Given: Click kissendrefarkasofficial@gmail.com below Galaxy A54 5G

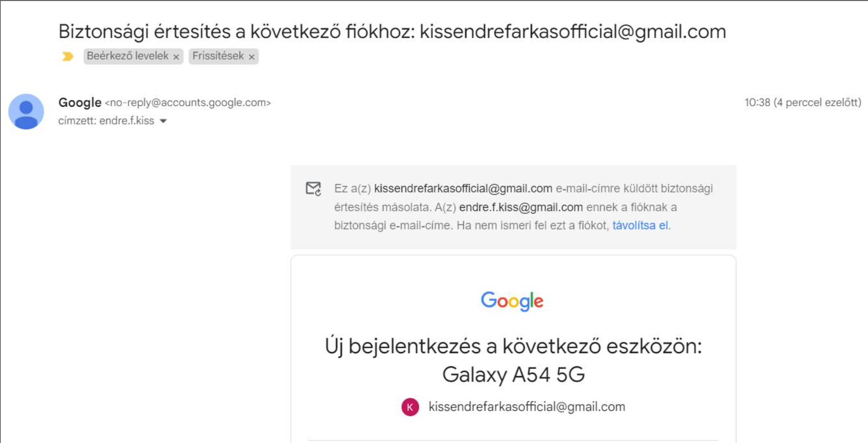Looking at the screenshot, I should [x=527, y=407].
